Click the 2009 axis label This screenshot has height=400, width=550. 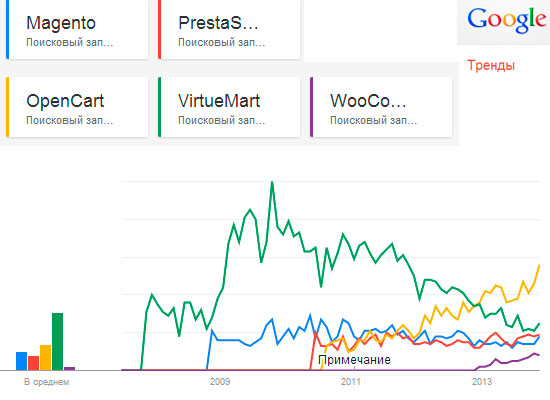tap(220, 382)
